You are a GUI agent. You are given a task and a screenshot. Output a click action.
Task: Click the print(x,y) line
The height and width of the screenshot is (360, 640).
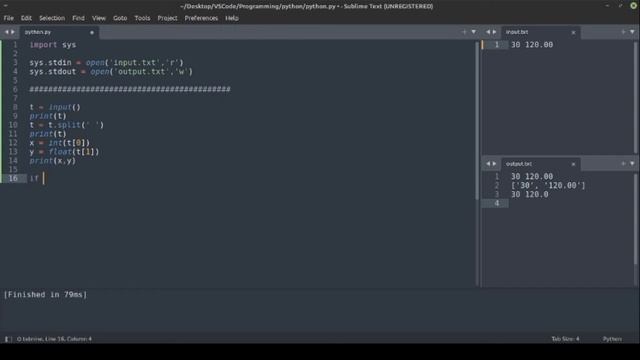pyautogui.click(x=53, y=161)
